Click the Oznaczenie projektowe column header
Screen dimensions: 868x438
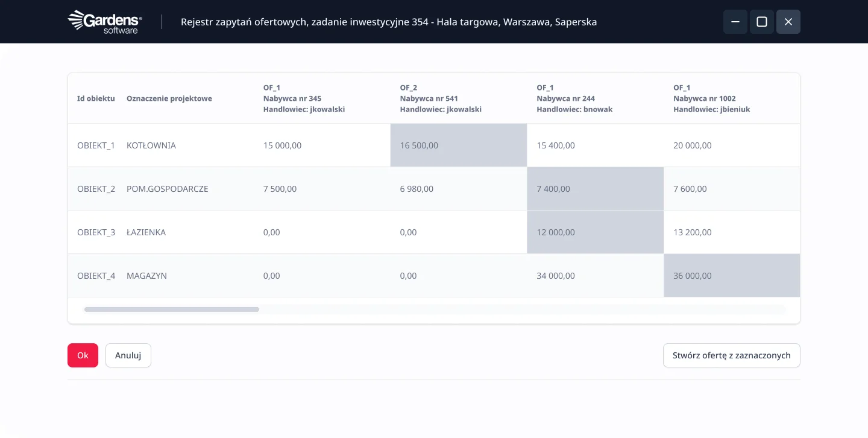coord(169,98)
